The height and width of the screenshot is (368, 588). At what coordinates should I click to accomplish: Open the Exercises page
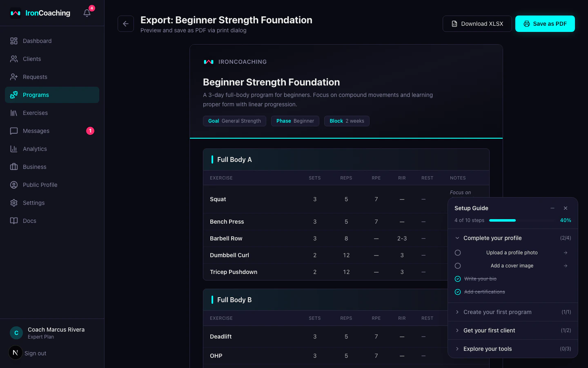(x=52, y=113)
